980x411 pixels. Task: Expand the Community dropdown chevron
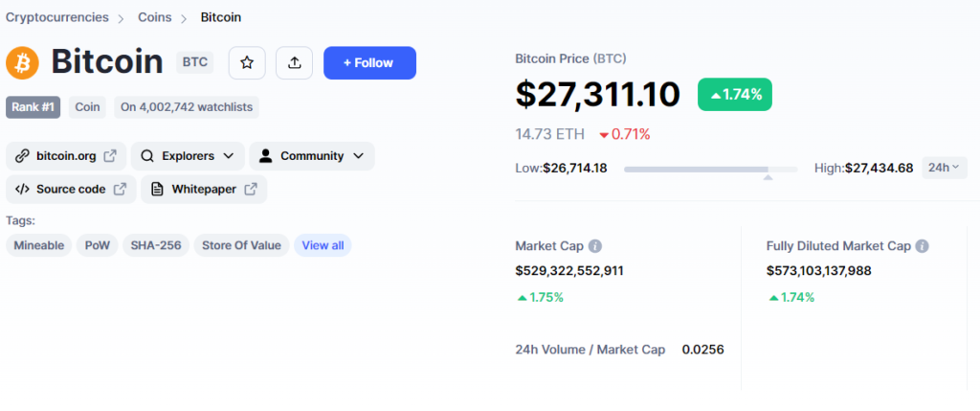coord(358,156)
